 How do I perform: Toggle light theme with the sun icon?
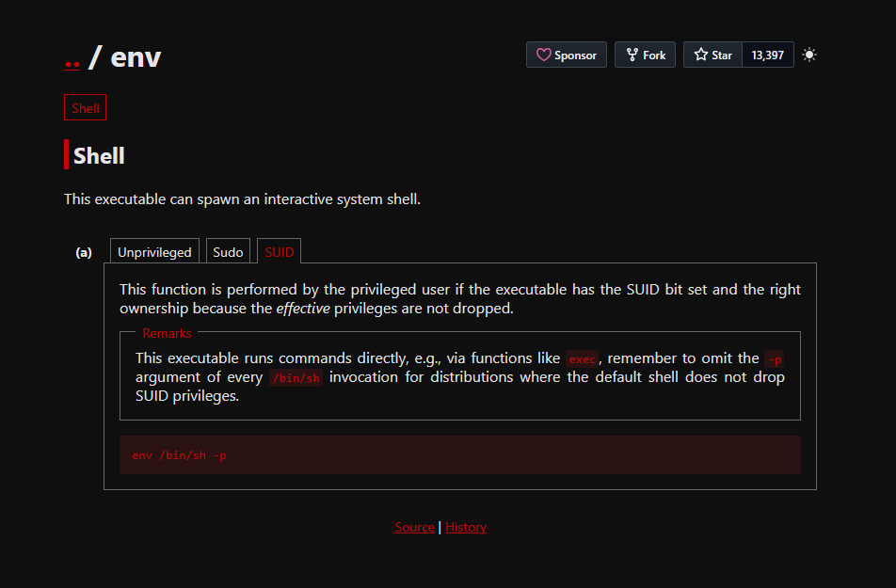[809, 55]
